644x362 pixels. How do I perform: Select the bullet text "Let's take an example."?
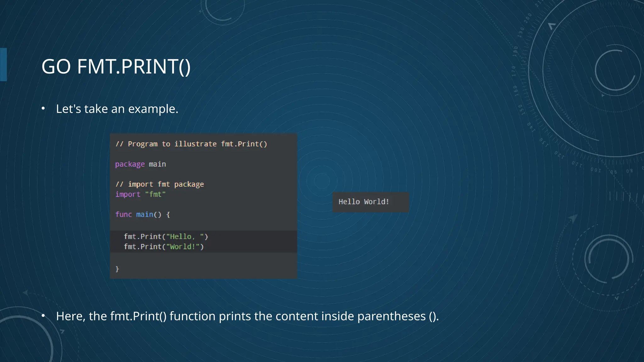[117, 109]
